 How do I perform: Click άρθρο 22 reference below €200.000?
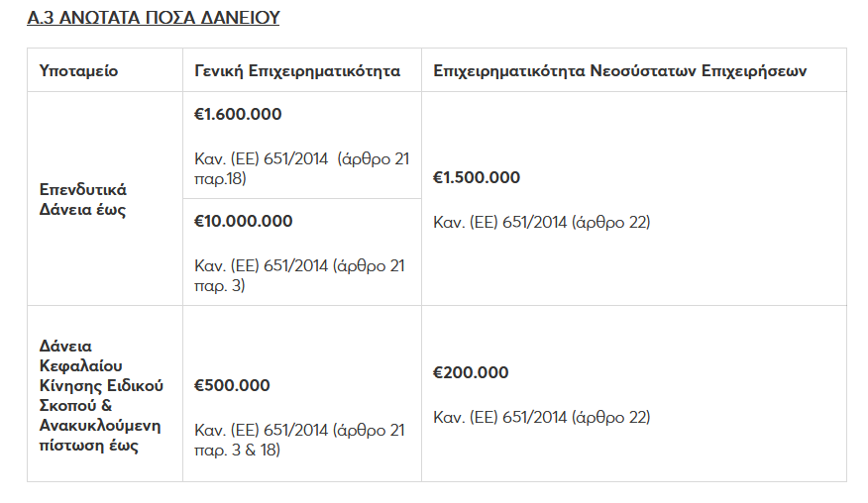(x=541, y=418)
